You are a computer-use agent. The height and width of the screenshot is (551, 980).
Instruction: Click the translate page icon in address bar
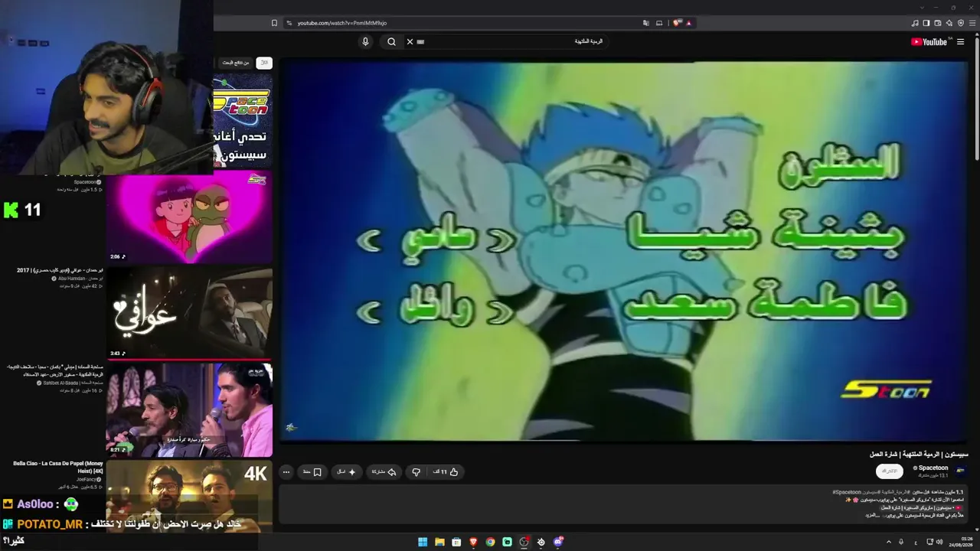646,23
